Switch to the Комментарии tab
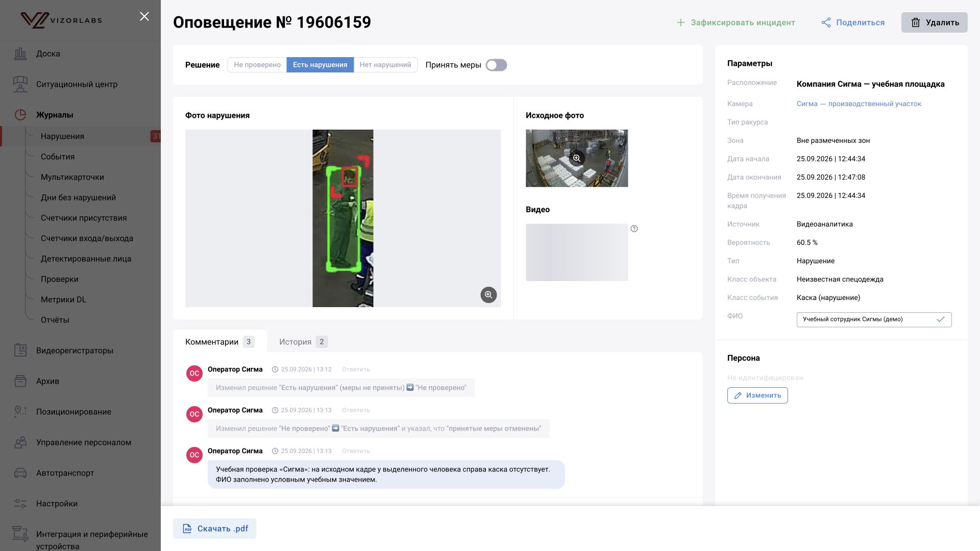 pos(219,342)
